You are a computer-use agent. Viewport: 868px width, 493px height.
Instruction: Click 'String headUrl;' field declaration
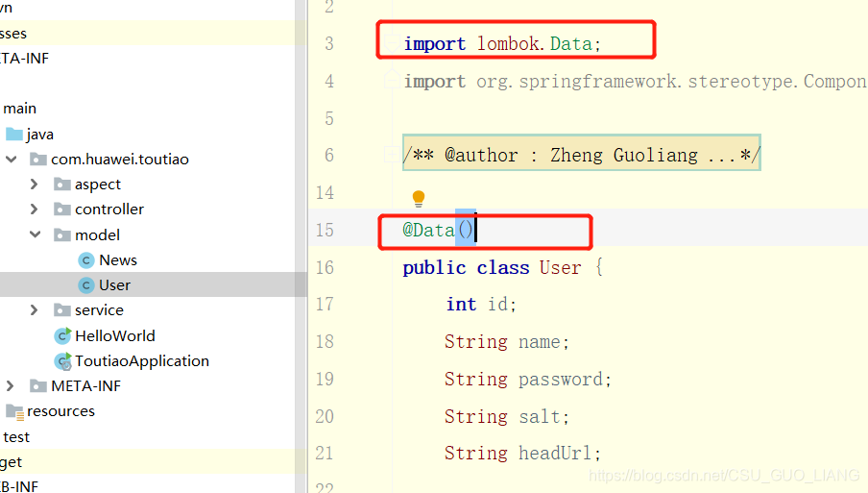coord(522,454)
